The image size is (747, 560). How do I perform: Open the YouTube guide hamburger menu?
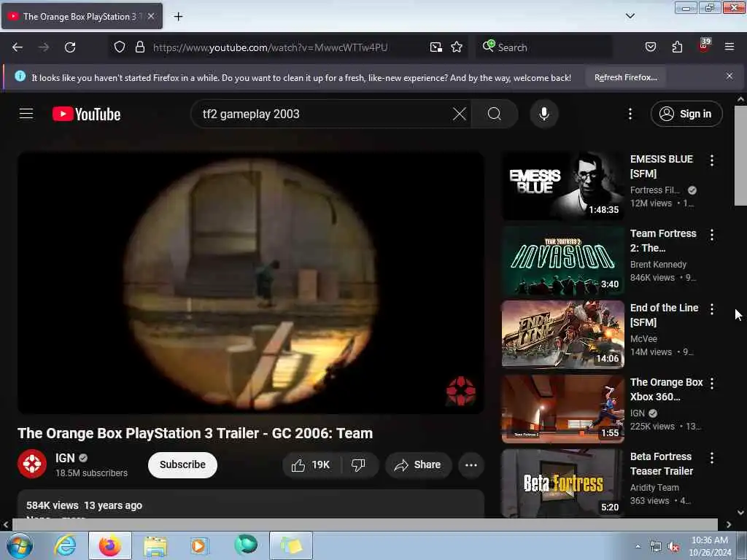(x=26, y=114)
